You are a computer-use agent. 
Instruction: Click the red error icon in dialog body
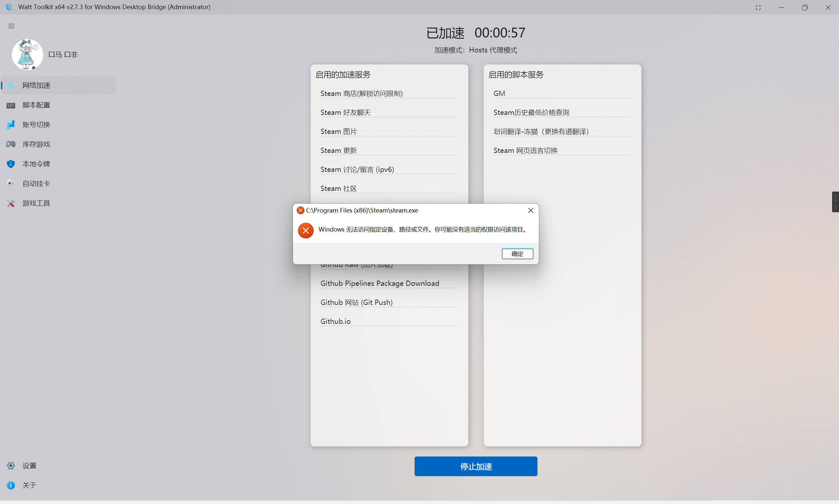coord(305,231)
